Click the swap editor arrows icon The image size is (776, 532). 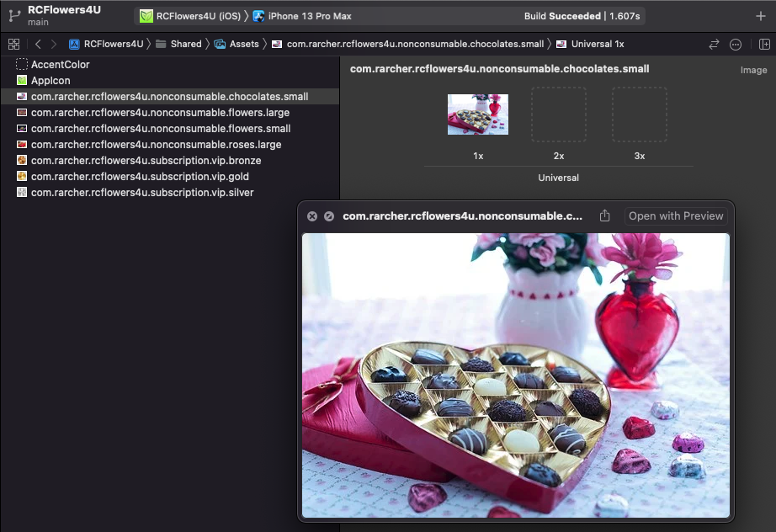click(714, 44)
